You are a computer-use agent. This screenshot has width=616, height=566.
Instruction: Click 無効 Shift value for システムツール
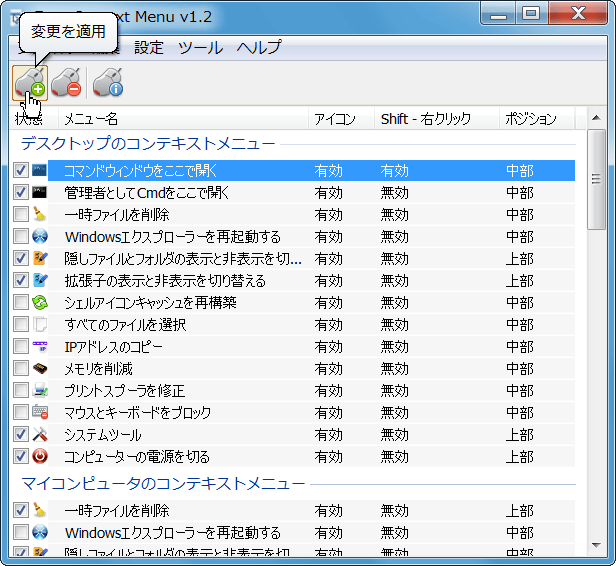[x=394, y=435]
